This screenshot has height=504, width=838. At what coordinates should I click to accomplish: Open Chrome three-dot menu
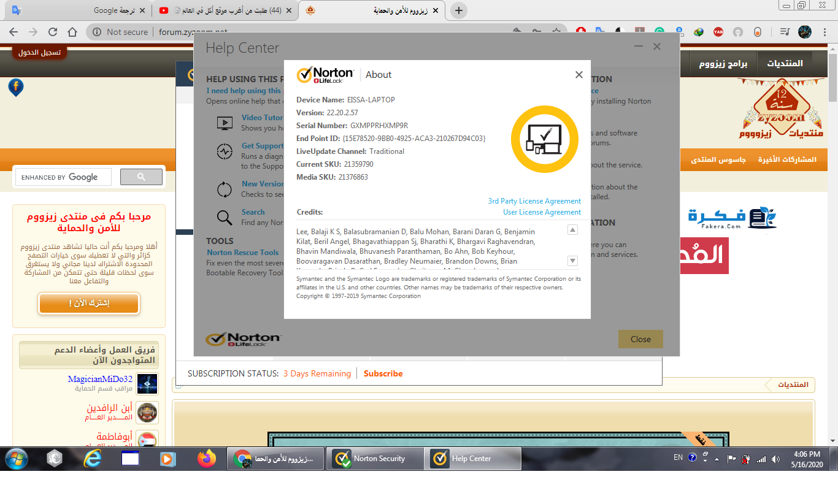pos(824,32)
